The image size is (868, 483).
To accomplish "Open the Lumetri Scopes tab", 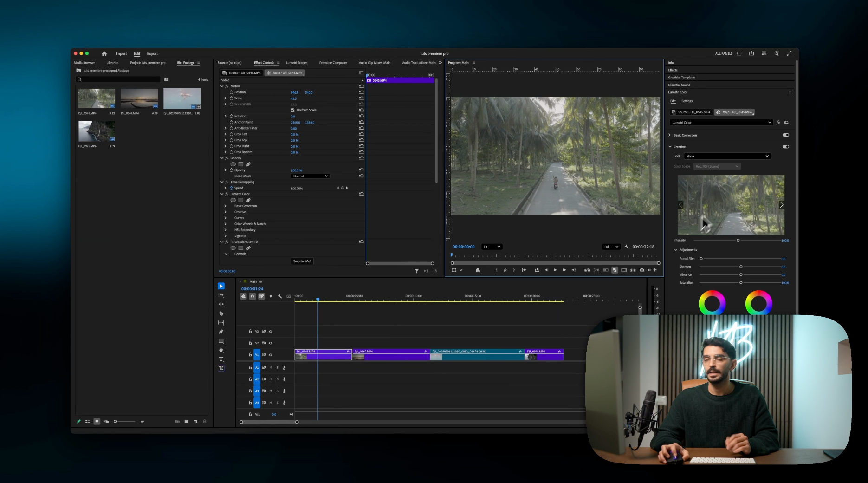I will click(x=297, y=63).
